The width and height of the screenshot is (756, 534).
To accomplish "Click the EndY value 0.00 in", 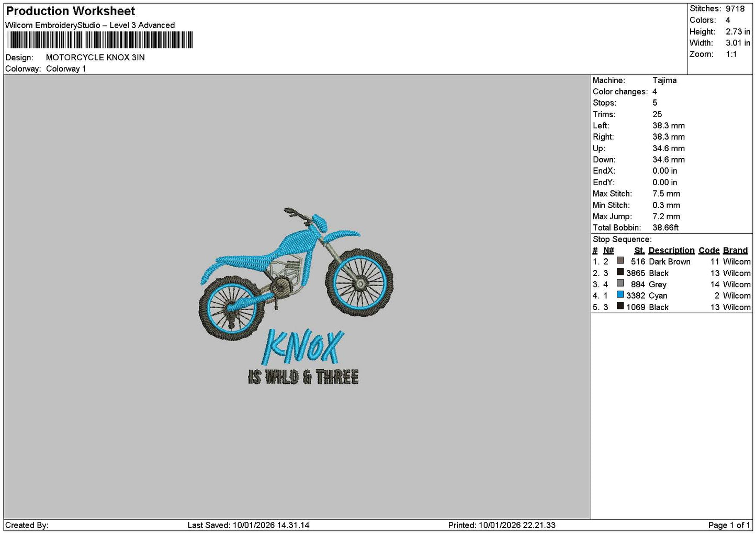I will (664, 183).
